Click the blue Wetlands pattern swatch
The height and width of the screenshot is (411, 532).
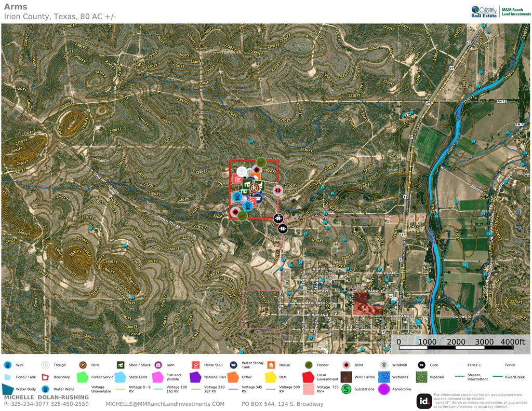(x=384, y=377)
